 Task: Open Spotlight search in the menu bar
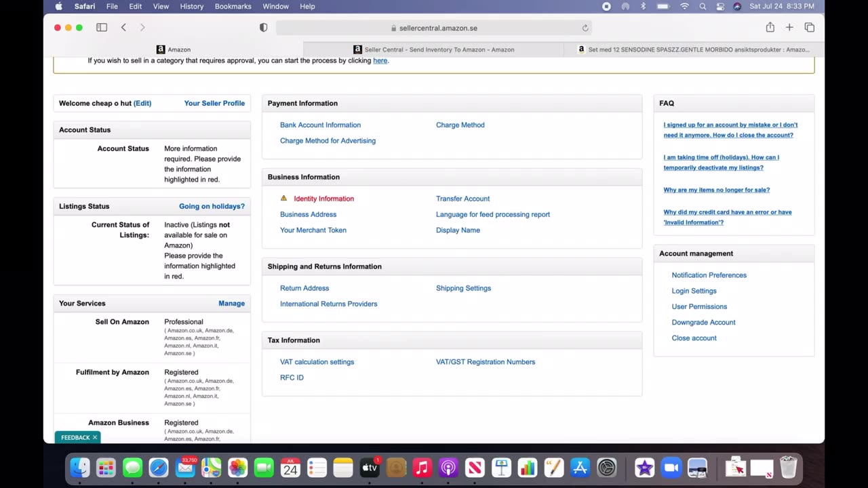tap(703, 6)
